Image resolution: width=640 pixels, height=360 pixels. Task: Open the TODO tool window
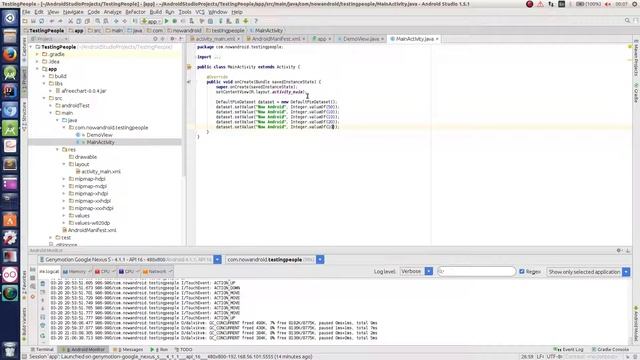point(184,349)
